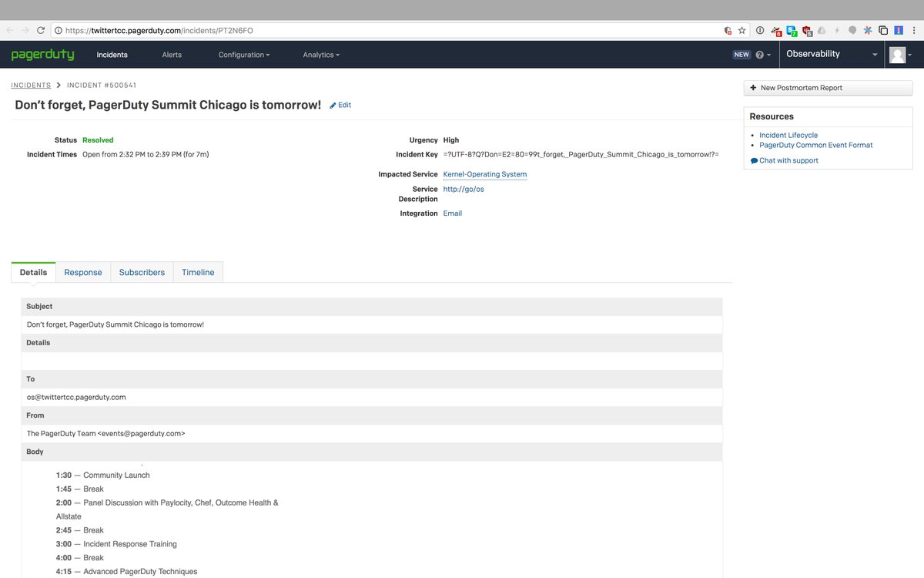Switch to the Timeline tab

(198, 272)
